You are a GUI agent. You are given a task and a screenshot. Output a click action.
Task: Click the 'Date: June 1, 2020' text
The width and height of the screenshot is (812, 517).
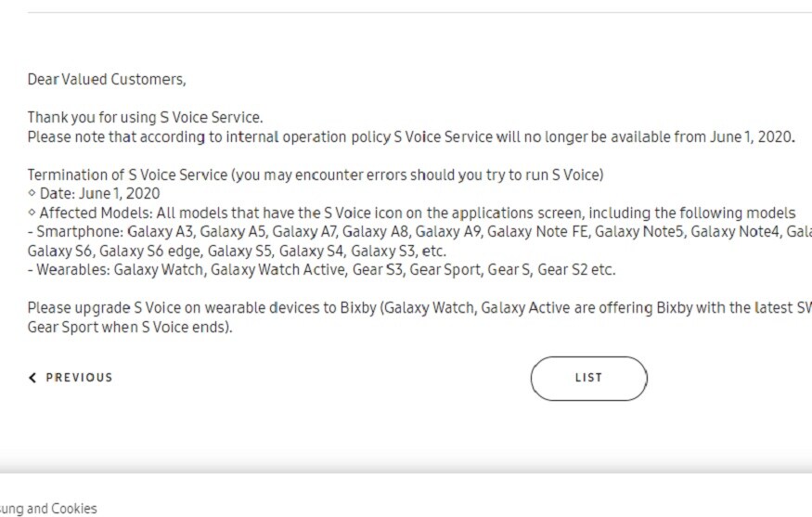99,194
